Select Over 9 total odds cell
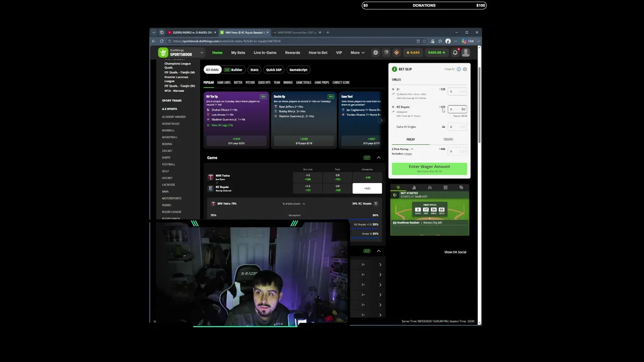This screenshot has width=644, height=362. pos(338,177)
